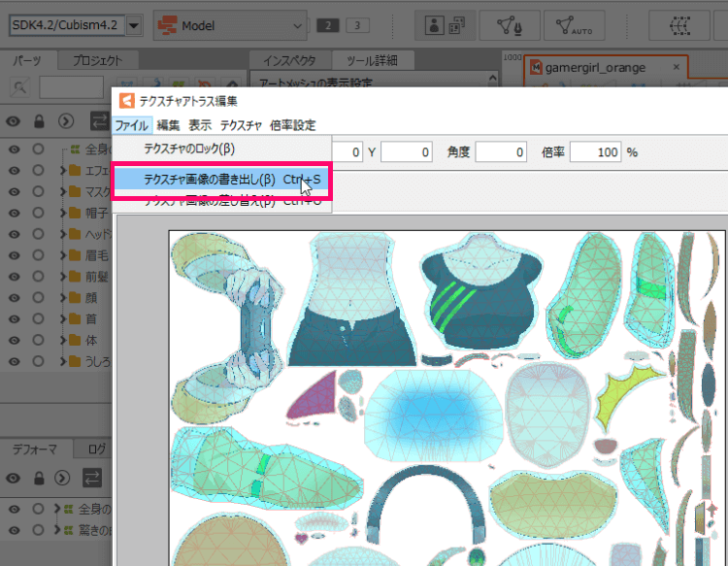This screenshot has width=728, height=566.
Task: Select the dark top with green stripes mesh
Action: 481,292
